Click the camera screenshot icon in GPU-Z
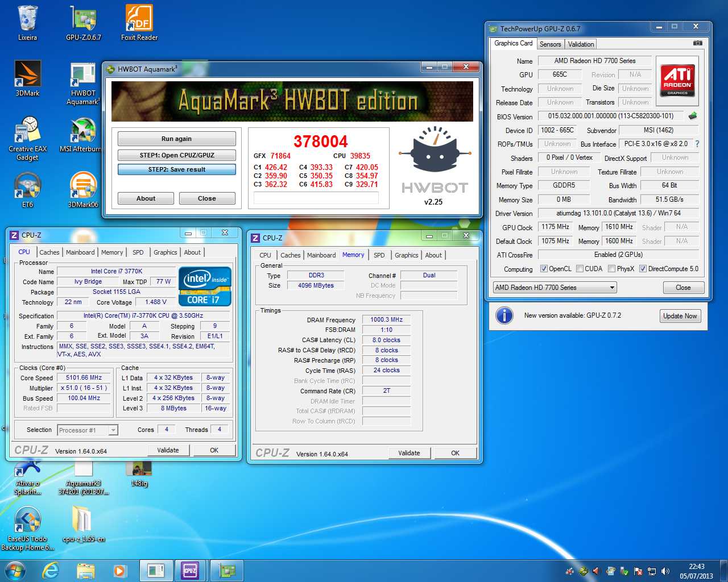This screenshot has height=582, width=728. [698, 43]
